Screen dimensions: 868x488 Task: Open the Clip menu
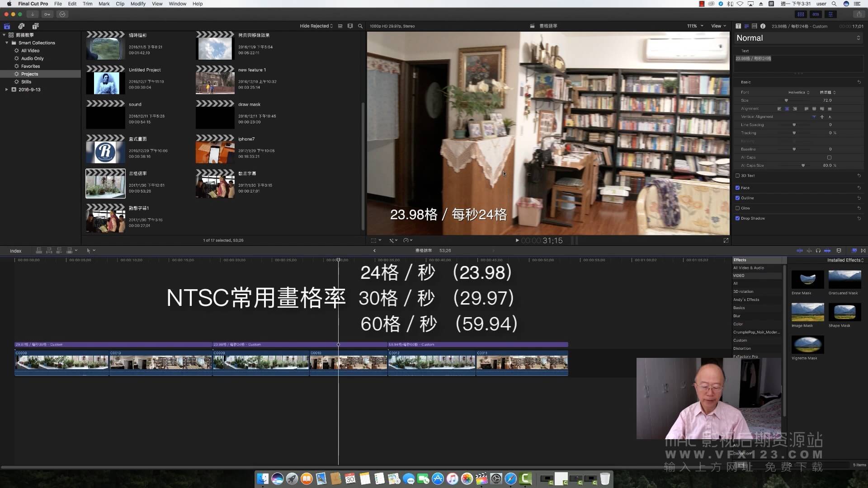tap(120, 4)
